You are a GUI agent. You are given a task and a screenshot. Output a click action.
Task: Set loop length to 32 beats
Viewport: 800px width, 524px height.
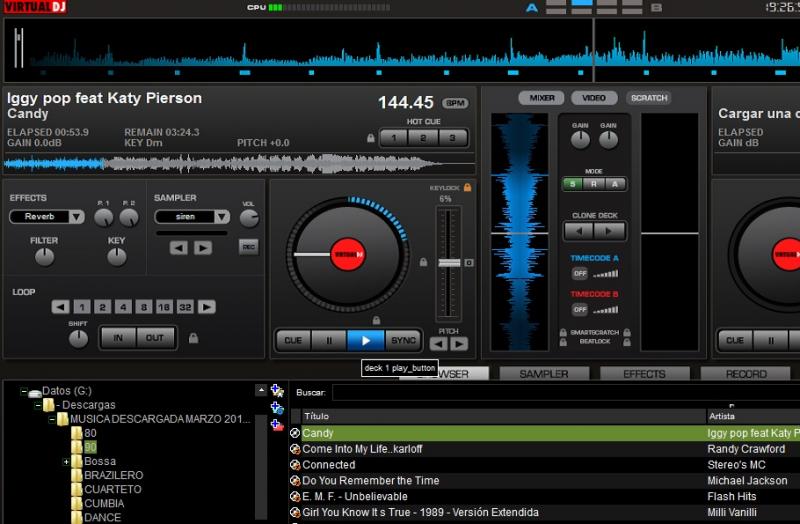tap(185, 307)
